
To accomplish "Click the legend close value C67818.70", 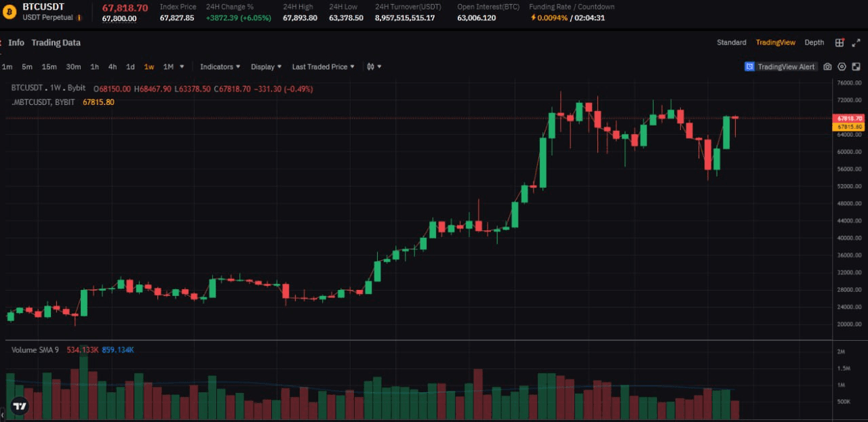I will click(233, 89).
